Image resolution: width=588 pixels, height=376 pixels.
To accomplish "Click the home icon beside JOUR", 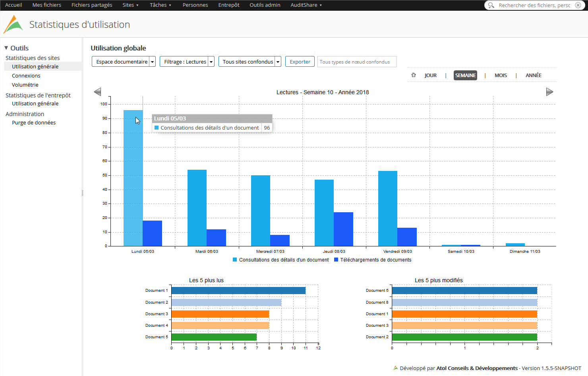I will coord(414,75).
